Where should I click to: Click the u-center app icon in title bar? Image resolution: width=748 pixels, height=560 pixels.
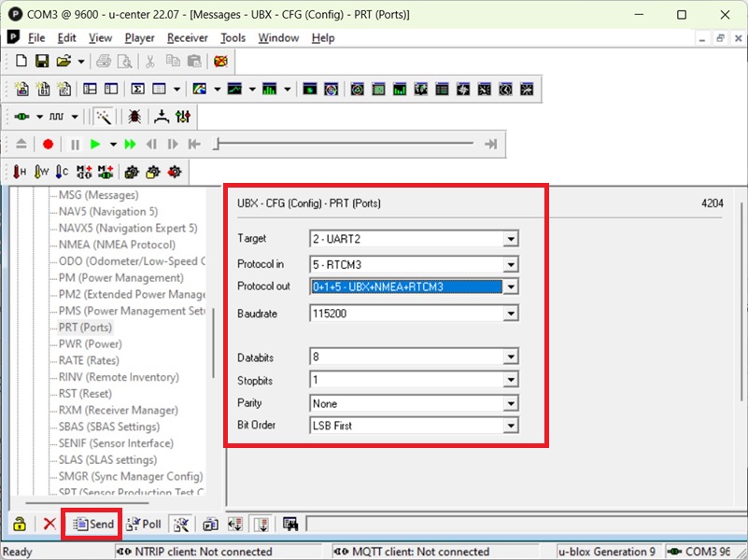15,14
